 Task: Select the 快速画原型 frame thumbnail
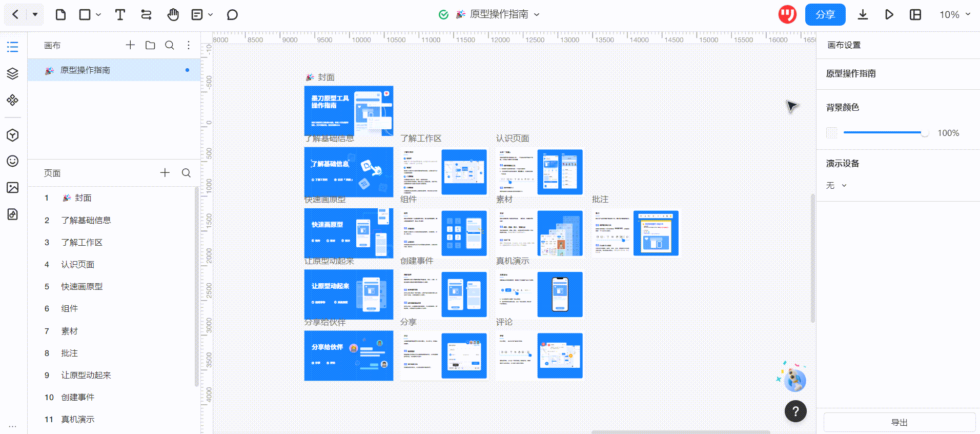tap(349, 233)
